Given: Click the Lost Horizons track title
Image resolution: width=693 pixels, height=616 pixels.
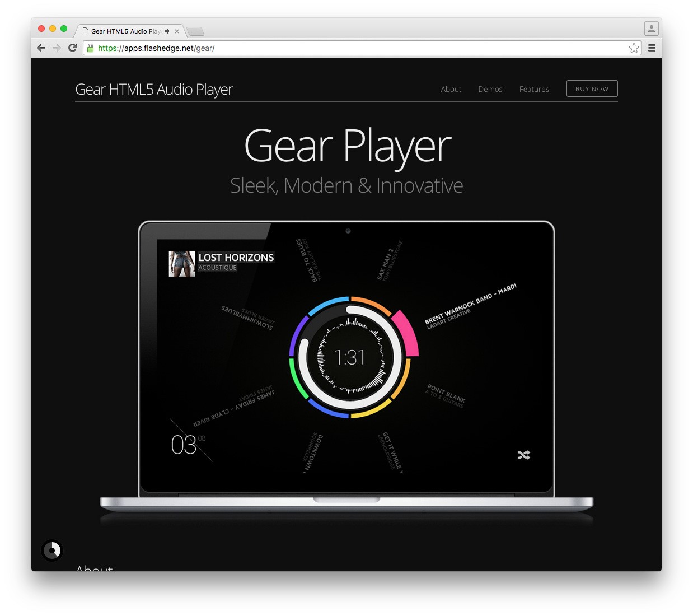Looking at the screenshot, I should 236,258.
